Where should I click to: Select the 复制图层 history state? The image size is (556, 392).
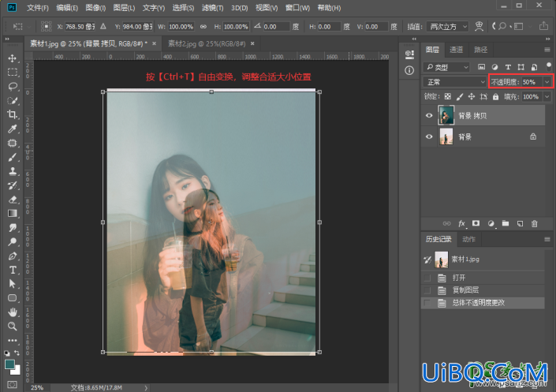[483, 290]
